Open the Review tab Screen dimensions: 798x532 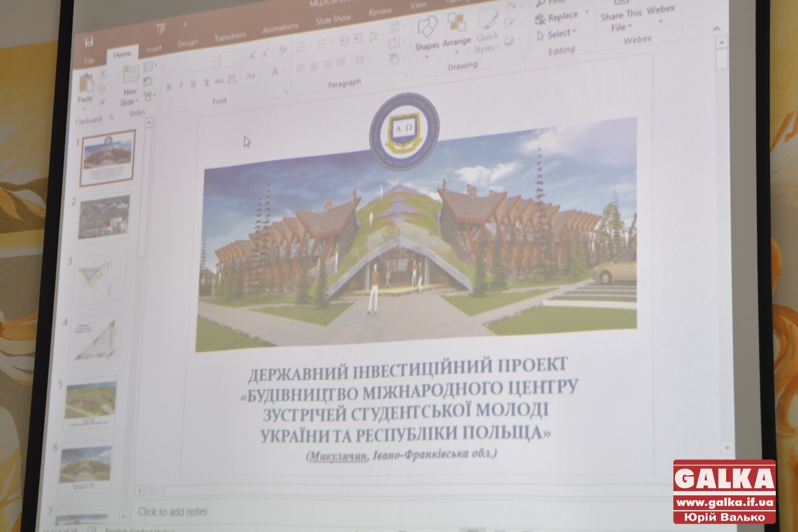tap(380, 12)
